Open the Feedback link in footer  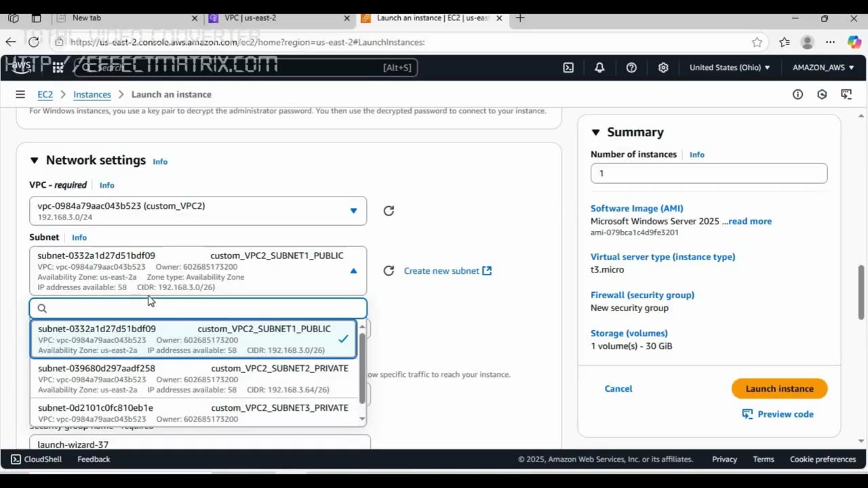[x=94, y=459]
